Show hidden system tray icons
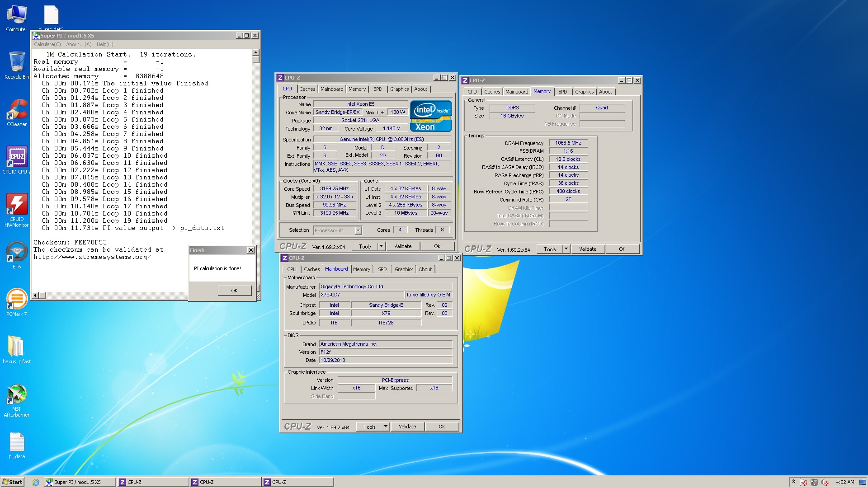The height and width of the screenshot is (488, 868). (x=793, y=482)
